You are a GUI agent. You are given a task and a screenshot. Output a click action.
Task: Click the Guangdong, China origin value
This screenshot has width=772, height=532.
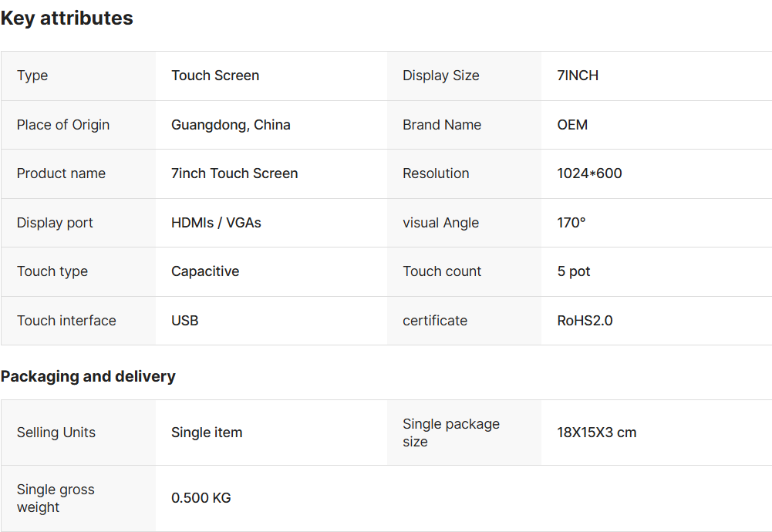pos(231,125)
